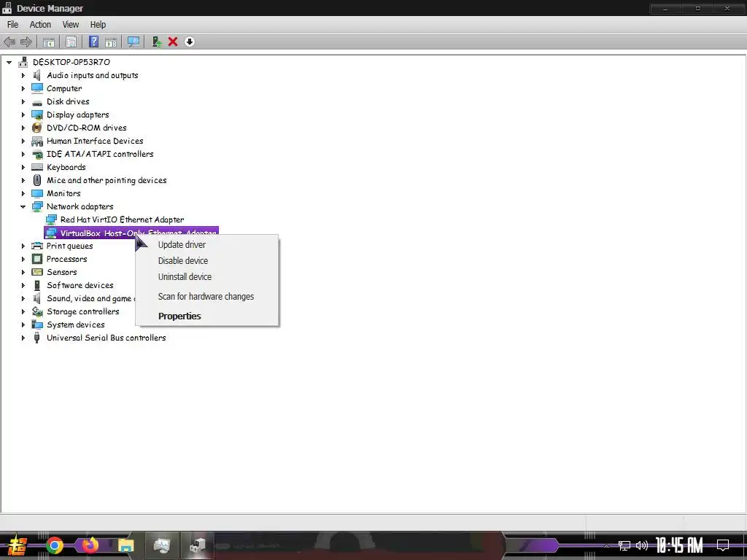The height and width of the screenshot is (560, 747).
Task: Open the notification center icon
Action: click(723, 545)
